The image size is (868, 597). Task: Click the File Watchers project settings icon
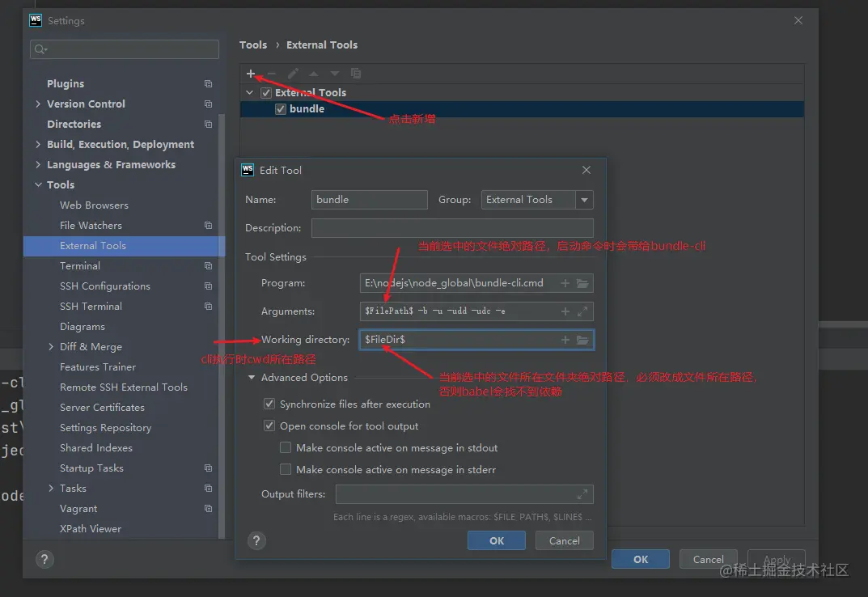(x=208, y=226)
